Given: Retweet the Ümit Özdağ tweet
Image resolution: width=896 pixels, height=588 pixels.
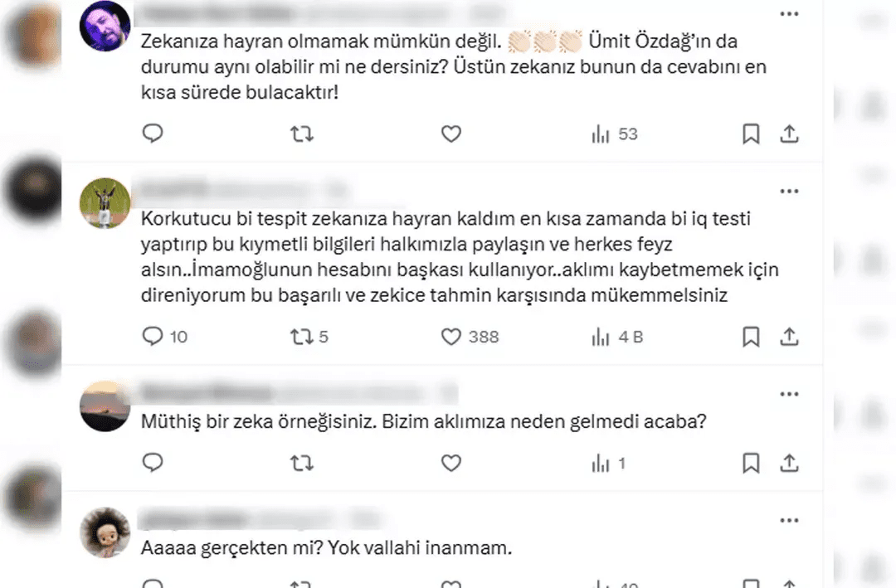Looking at the screenshot, I should pyautogui.click(x=302, y=134).
